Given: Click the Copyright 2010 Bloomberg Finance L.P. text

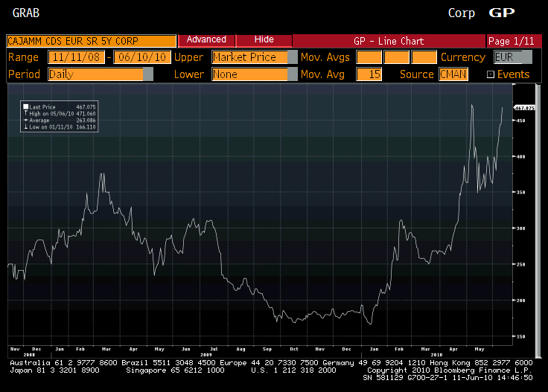Looking at the screenshot, I should click(x=450, y=370).
